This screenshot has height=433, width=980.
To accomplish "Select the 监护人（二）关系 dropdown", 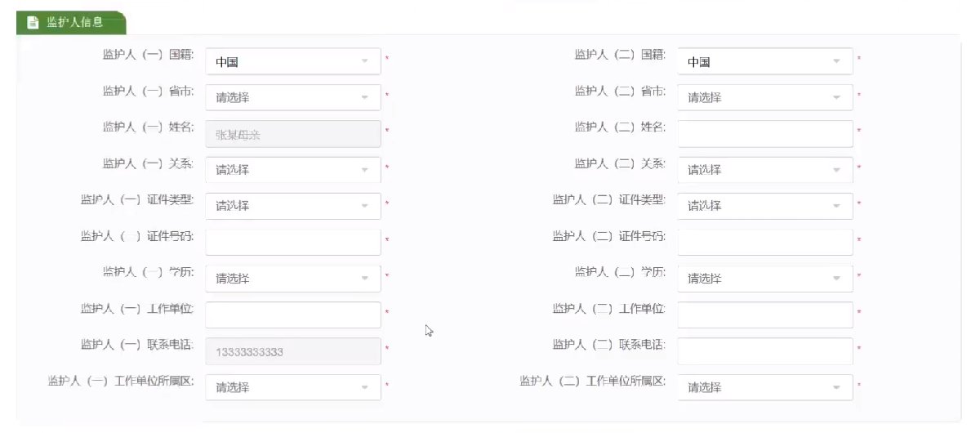I will (x=764, y=170).
